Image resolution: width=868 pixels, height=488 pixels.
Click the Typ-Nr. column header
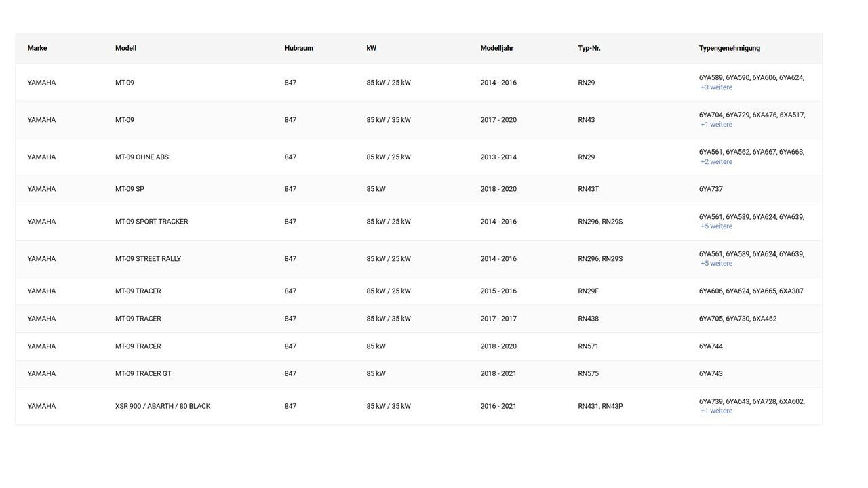[589, 48]
